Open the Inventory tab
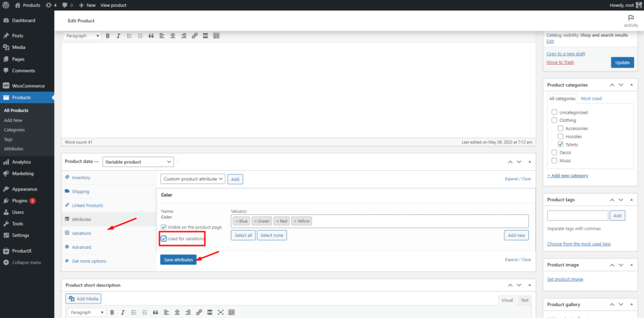 point(81,178)
